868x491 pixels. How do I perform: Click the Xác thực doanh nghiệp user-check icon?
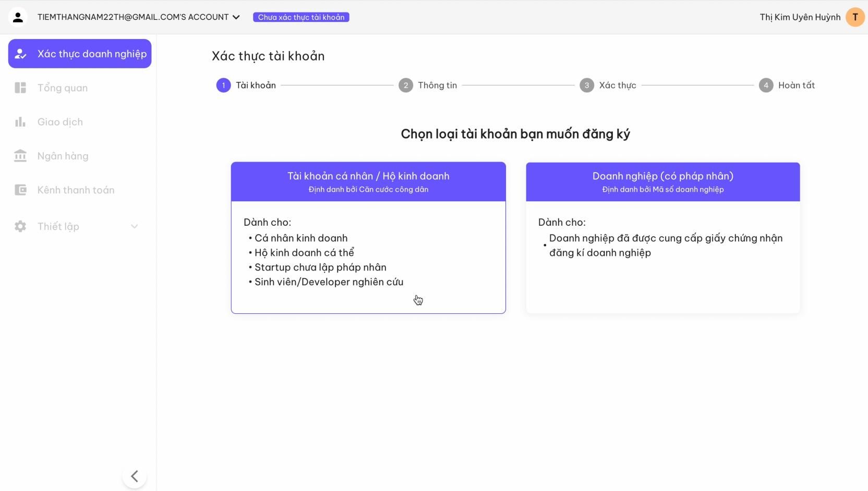coord(20,54)
